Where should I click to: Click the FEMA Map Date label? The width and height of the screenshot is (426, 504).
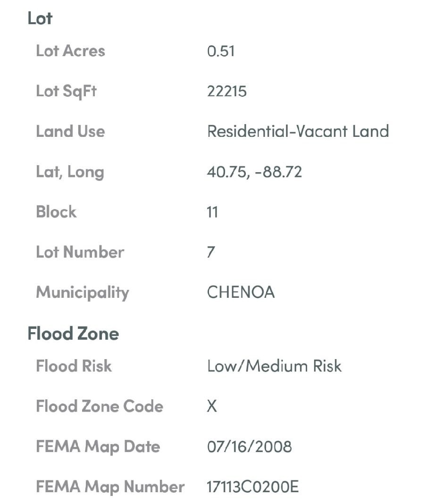point(98,446)
